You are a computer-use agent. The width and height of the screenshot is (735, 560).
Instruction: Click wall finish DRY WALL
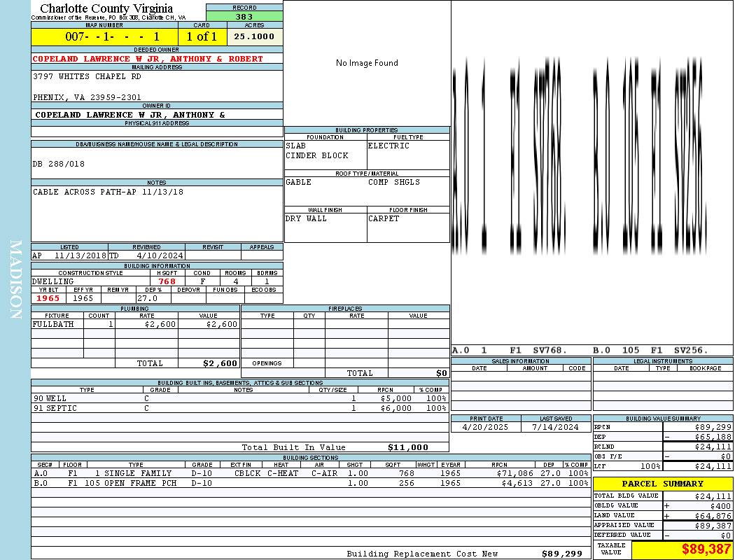(306, 219)
